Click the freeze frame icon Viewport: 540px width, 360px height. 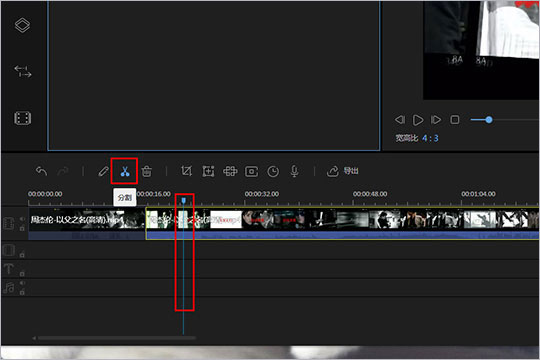(251, 171)
